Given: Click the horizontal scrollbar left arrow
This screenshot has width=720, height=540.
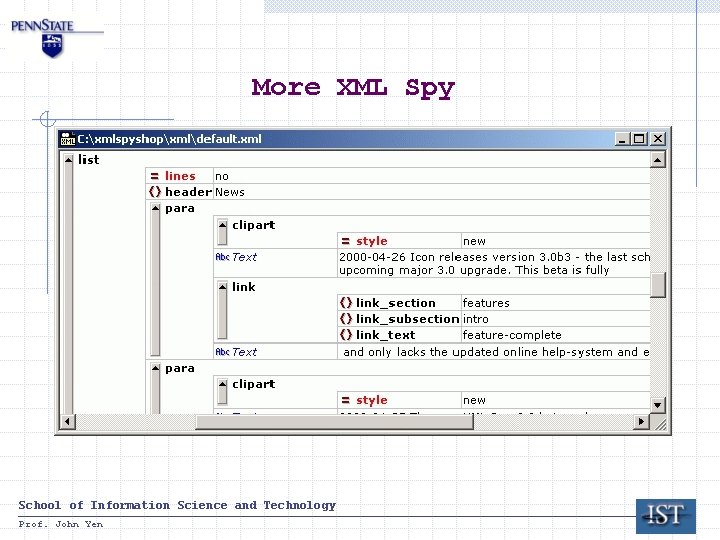Looking at the screenshot, I should 68,422.
